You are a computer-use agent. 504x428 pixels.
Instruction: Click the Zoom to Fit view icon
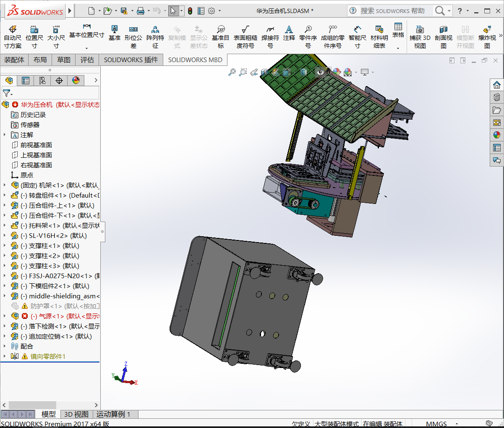pyautogui.click(x=232, y=72)
